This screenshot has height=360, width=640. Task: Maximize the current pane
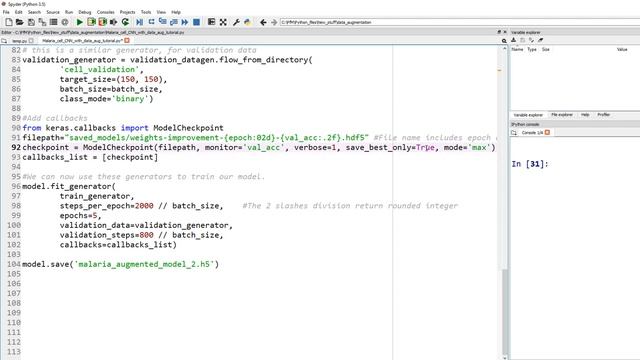211,22
